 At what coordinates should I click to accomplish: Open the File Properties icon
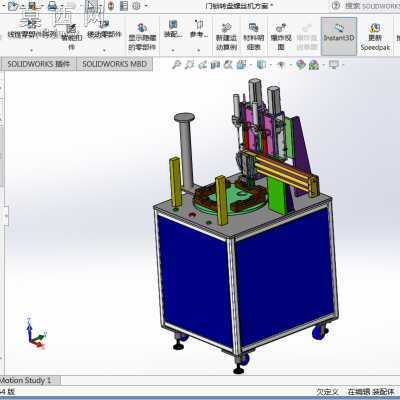pos(124,6)
